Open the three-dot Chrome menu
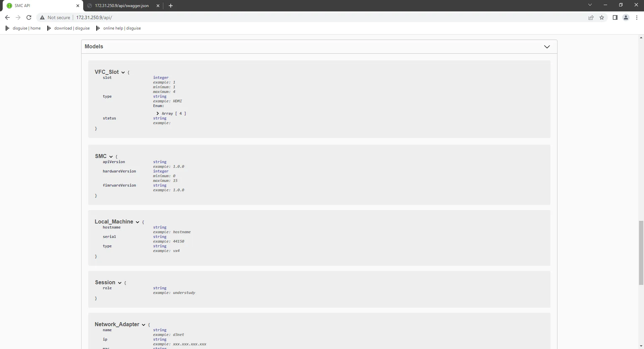 [637, 17]
